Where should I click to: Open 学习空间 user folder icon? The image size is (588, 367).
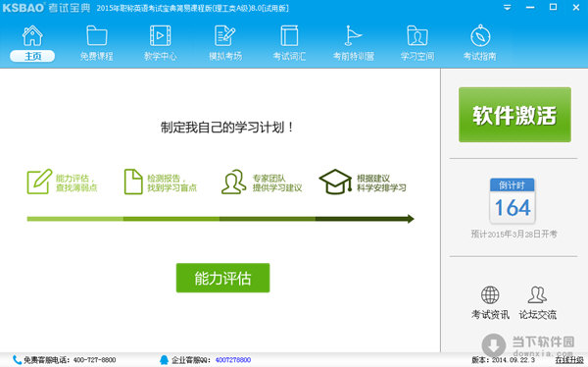click(417, 35)
